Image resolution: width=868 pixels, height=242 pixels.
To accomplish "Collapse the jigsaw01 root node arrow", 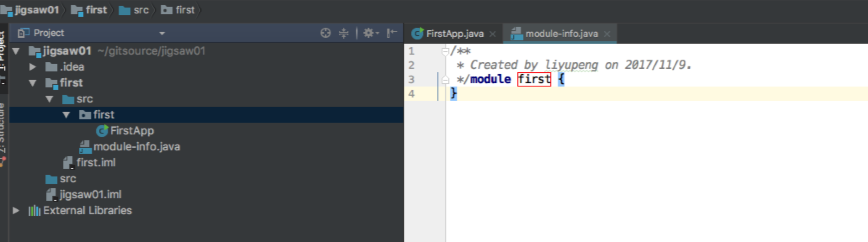I will click(x=16, y=51).
